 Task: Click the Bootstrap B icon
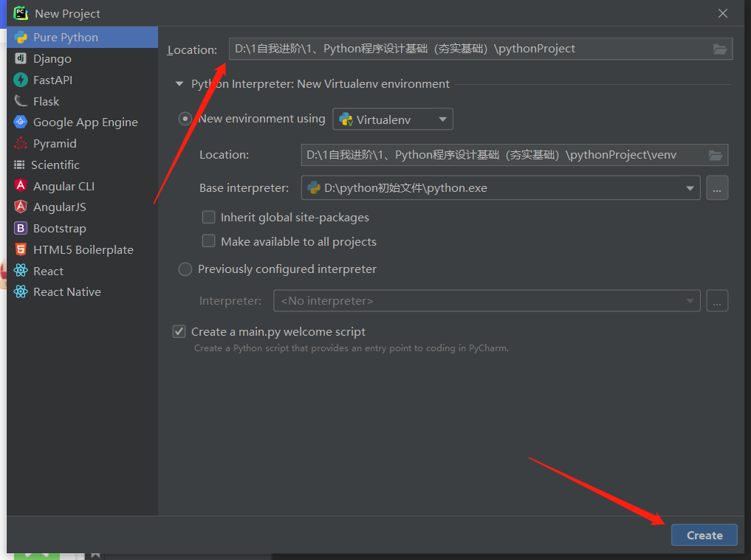(x=21, y=228)
